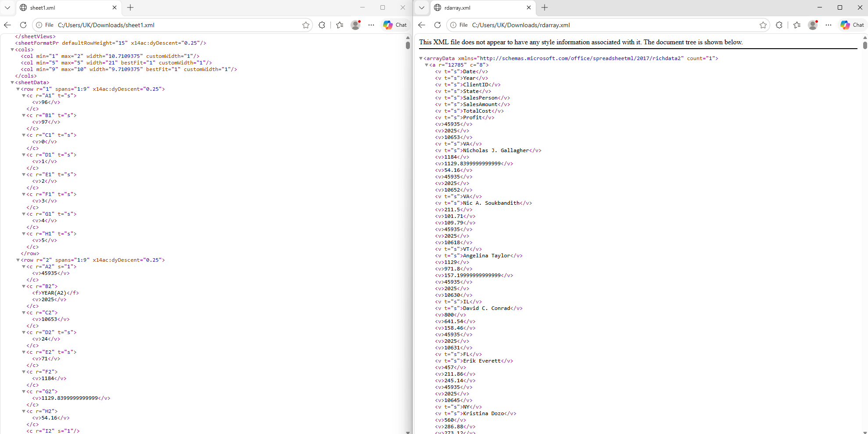This screenshot has height=434, width=868.
Task: Click the YEAR(A2) formula text
Action: tap(54, 293)
